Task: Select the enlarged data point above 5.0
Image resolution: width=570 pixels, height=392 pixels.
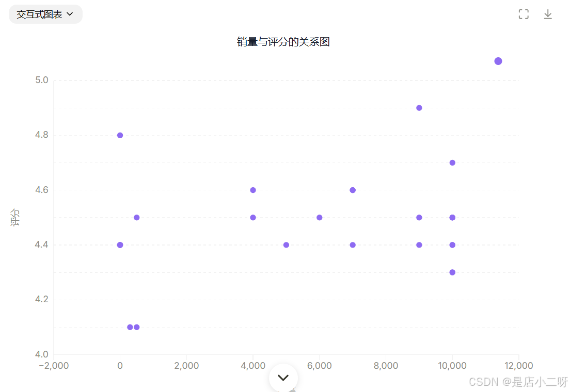Action: (498, 61)
